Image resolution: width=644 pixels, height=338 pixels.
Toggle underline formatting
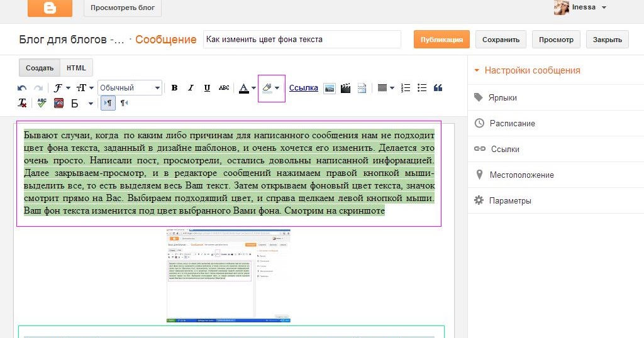click(x=207, y=88)
